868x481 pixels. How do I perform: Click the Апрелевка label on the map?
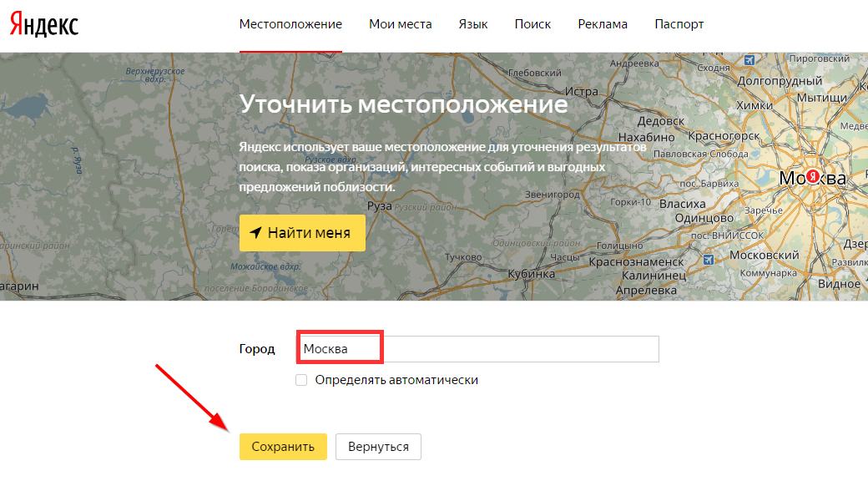[x=646, y=290]
